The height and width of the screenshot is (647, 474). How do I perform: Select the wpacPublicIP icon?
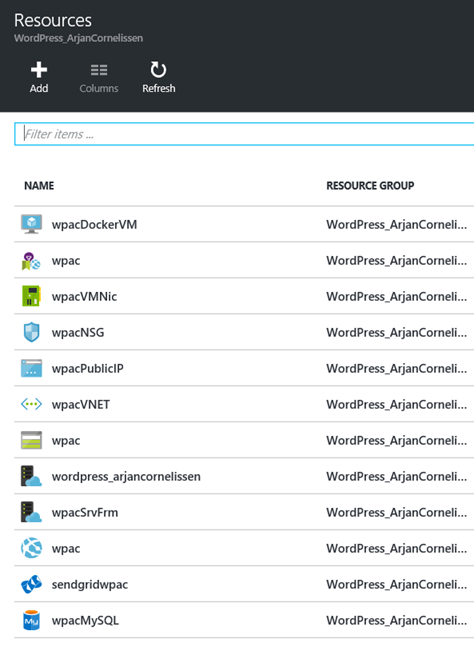click(31, 368)
